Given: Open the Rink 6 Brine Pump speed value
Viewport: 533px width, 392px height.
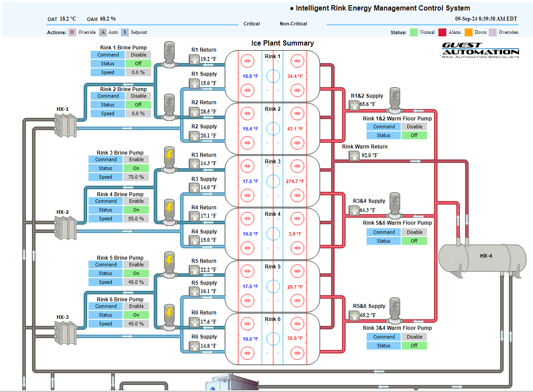Looking at the screenshot, I should (136, 324).
